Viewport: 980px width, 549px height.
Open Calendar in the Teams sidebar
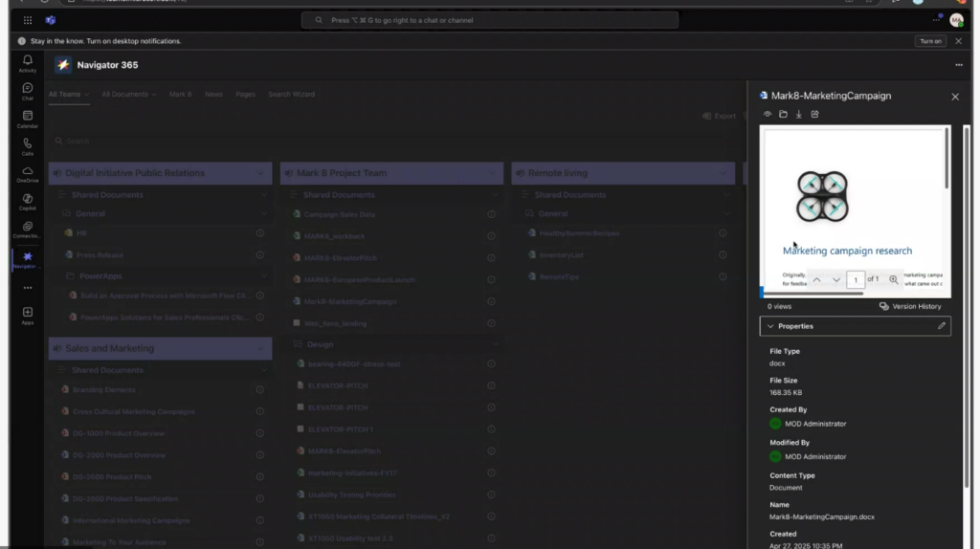pyautogui.click(x=28, y=119)
